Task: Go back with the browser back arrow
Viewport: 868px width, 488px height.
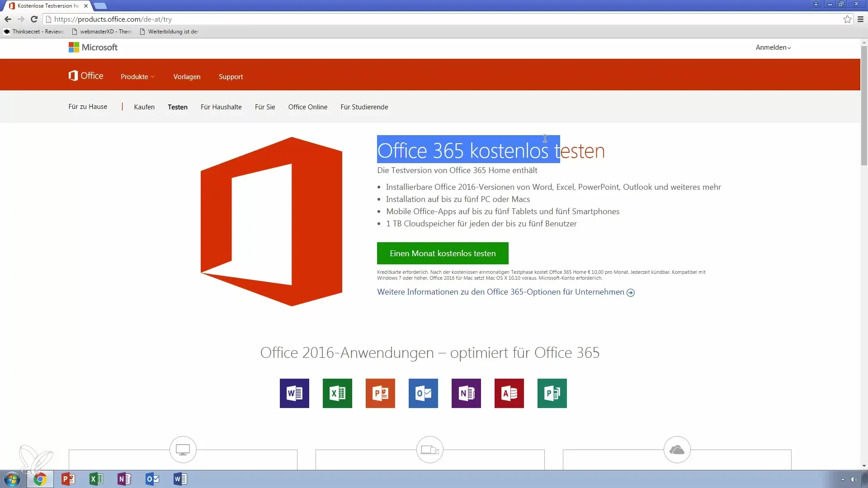Action: point(8,19)
